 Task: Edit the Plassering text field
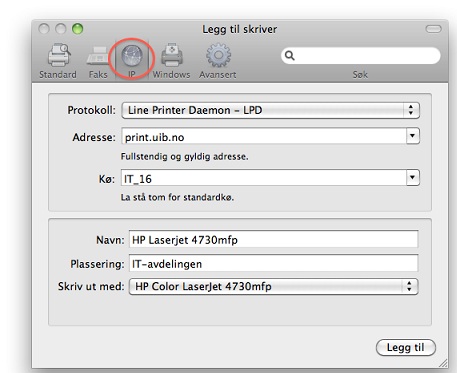[x=273, y=264]
